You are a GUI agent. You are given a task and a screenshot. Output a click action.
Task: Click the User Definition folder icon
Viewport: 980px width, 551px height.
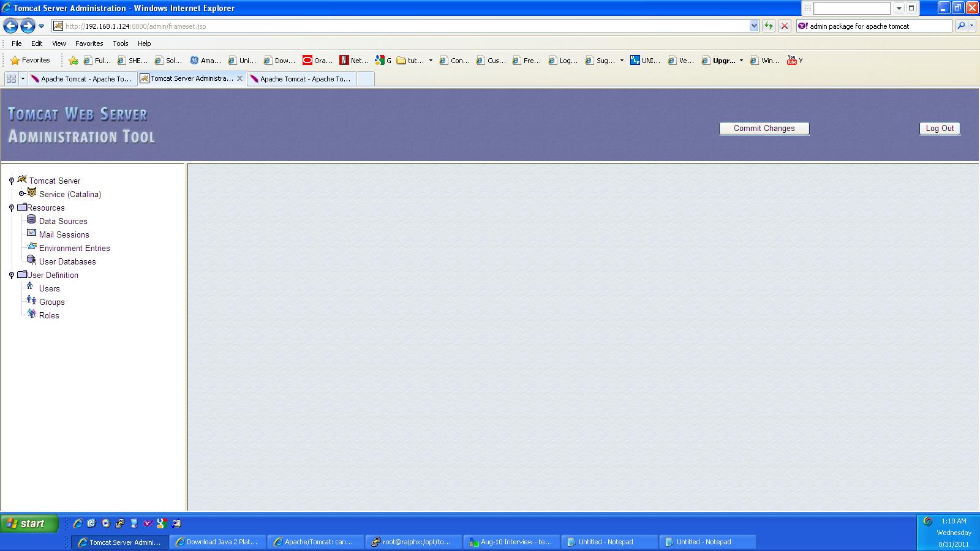tap(22, 274)
